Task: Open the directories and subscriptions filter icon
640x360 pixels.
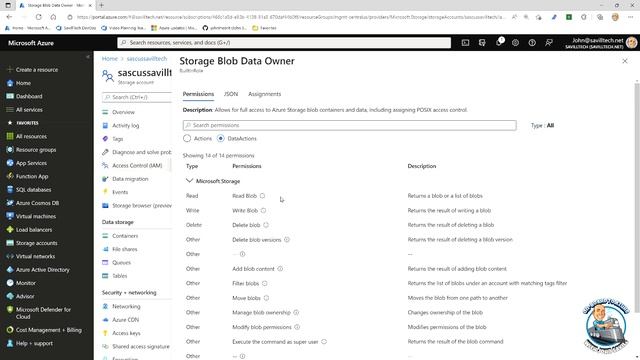Action: (482, 42)
